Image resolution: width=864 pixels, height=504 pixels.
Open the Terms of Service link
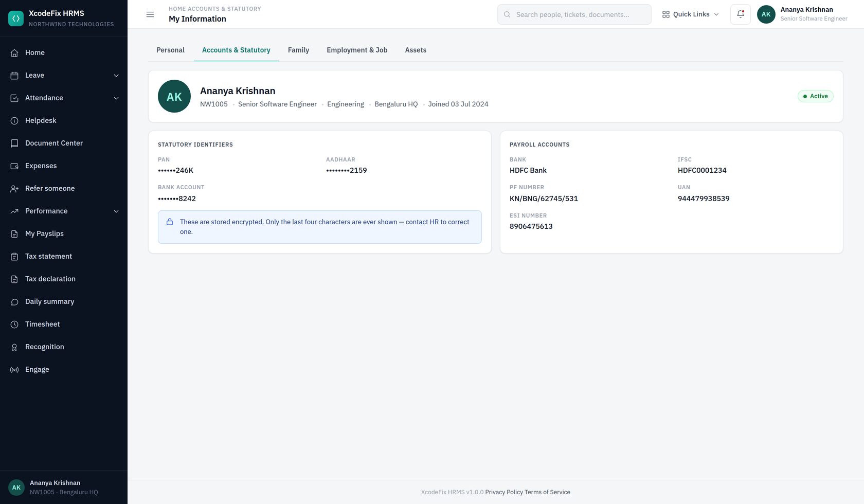tap(547, 492)
